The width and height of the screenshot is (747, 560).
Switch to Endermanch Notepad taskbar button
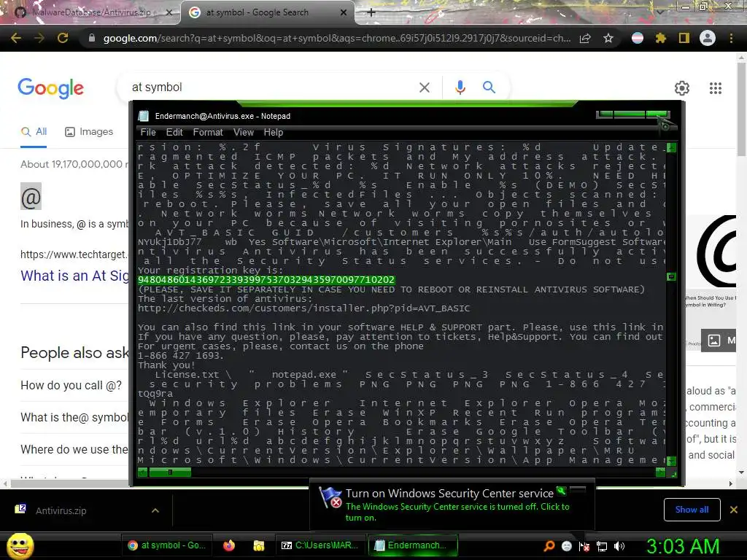(412, 545)
